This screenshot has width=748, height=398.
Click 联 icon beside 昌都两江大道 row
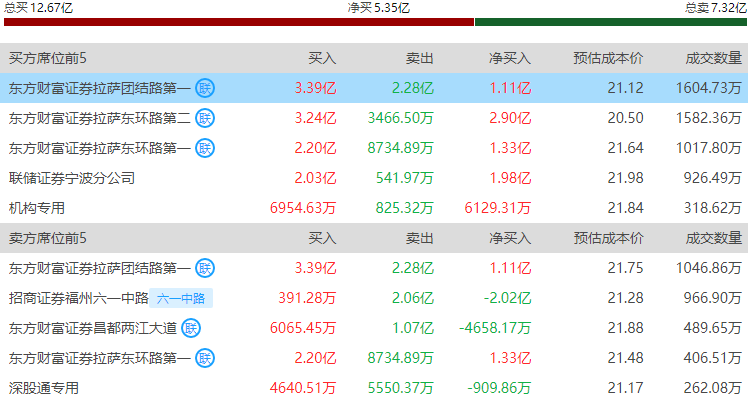(x=191, y=328)
